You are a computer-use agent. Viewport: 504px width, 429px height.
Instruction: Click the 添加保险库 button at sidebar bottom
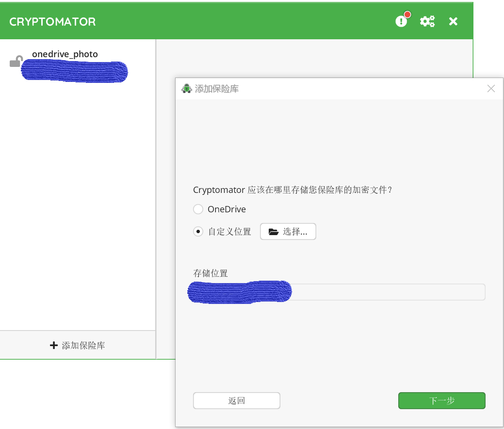pos(78,345)
